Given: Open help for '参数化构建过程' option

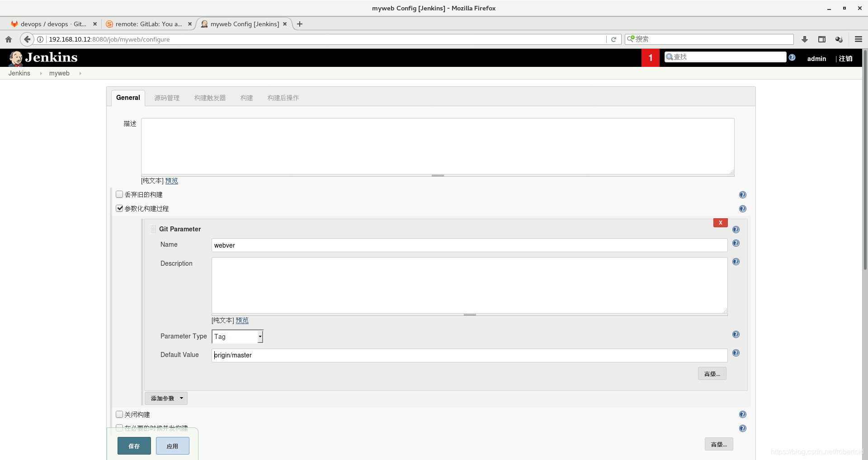Looking at the screenshot, I should click(x=743, y=209).
